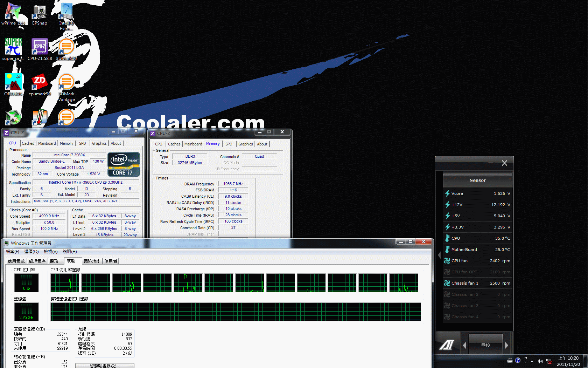588x368 pixels.
Task: Click the CPU temperature thermometer icon
Action: pos(447,238)
